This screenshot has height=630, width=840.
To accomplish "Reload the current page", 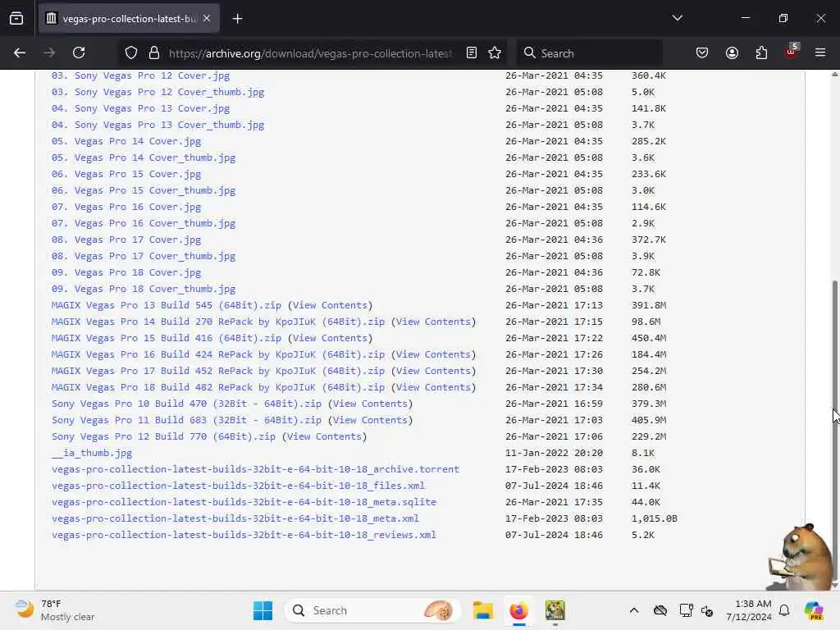I will point(79,52).
